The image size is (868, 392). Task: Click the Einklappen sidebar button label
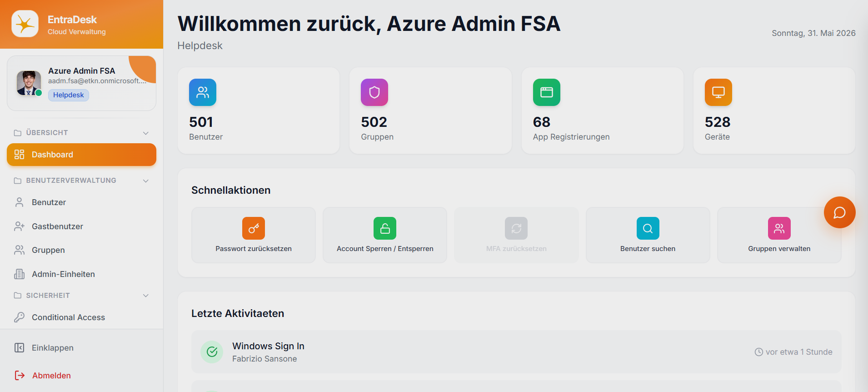[53, 348]
